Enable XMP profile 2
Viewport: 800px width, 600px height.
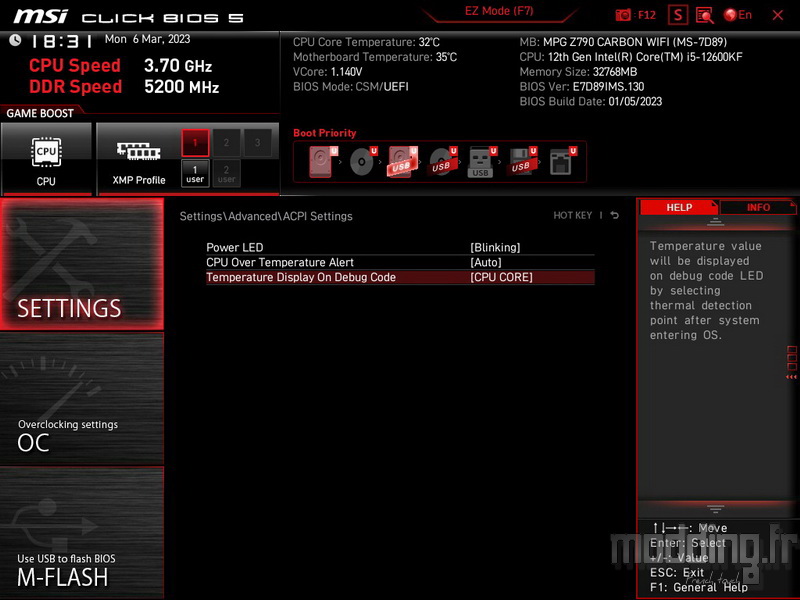226,143
